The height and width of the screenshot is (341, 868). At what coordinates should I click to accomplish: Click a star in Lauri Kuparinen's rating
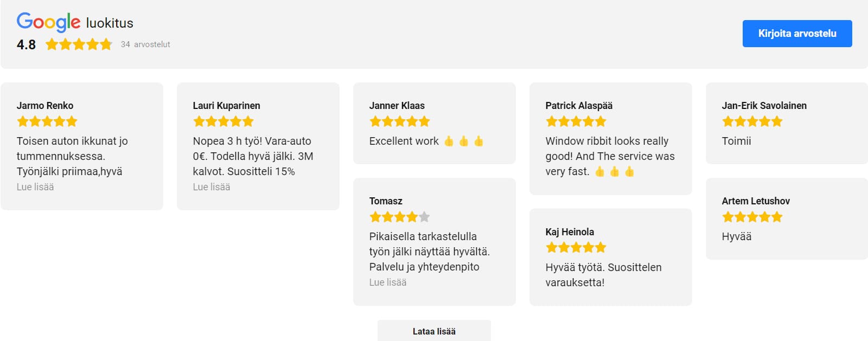coord(222,121)
